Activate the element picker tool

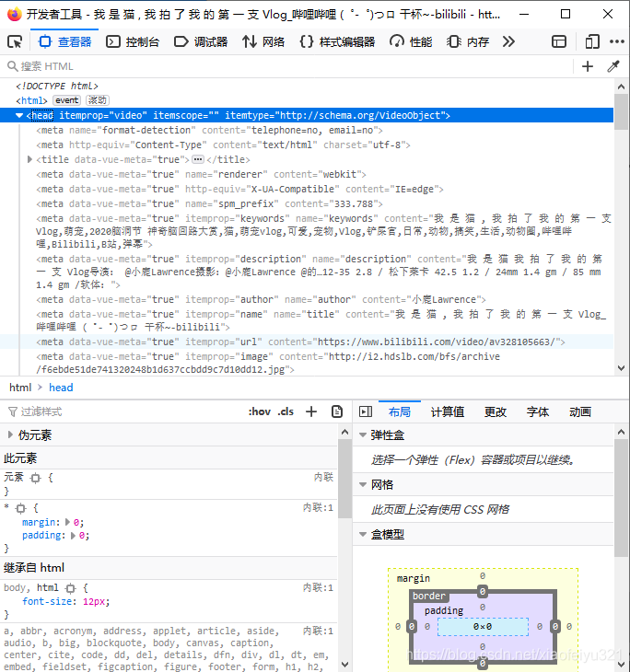click(x=15, y=42)
